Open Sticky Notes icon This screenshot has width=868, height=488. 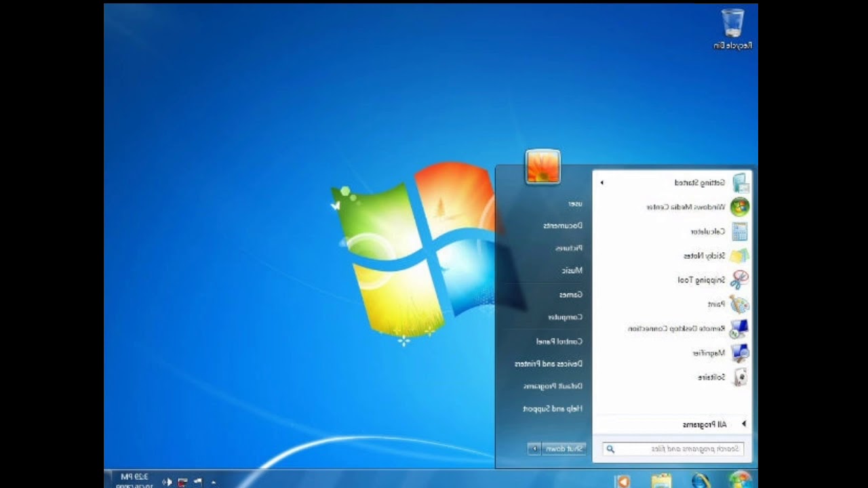[740, 256]
